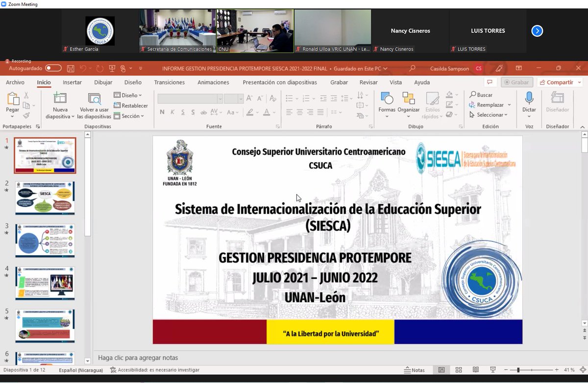Click the Diseñador button
Viewport: 588px width, 383px height.
click(558, 102)
